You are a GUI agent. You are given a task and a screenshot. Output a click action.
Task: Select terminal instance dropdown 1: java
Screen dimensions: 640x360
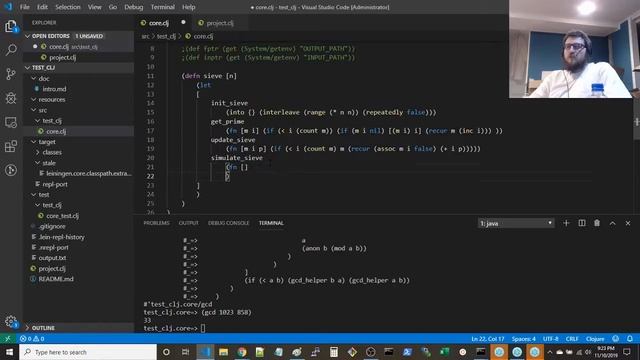tap(516, 223)
